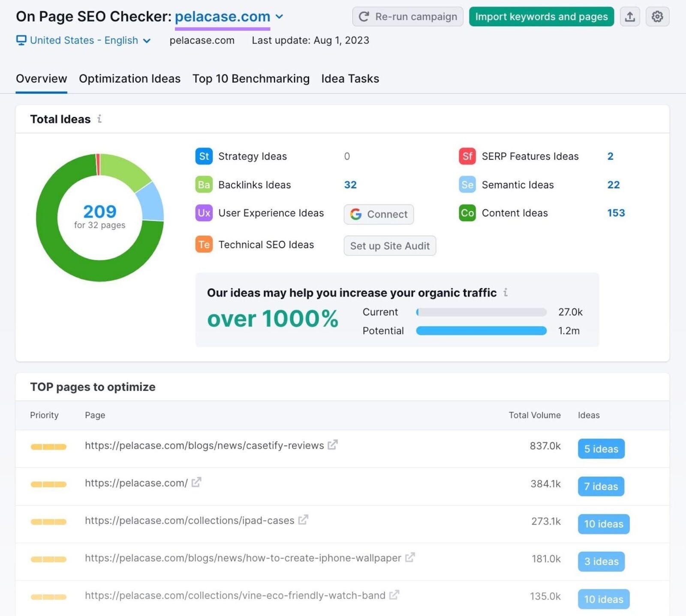Viewport: 686px width, 616px height.
Task: Open vine-eco-friendly-watch-band external link icon
Action: tap(394, 595)
